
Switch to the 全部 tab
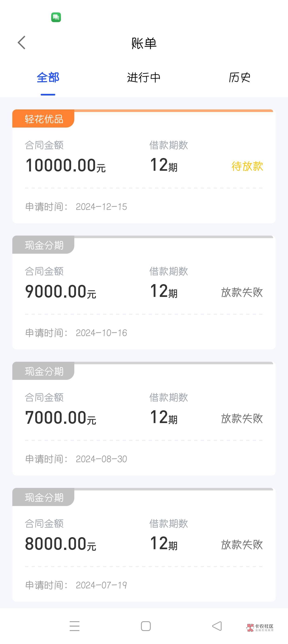point(48,78)
